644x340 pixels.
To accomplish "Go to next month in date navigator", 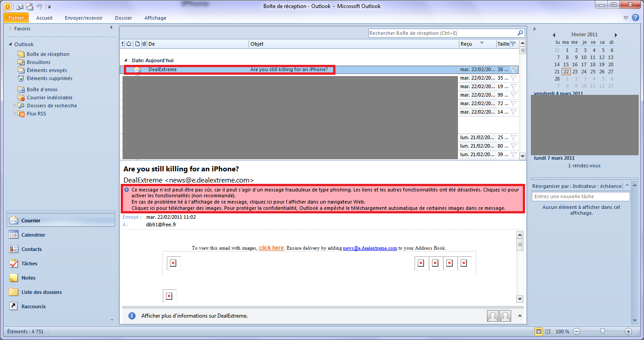I will [x=616, y=35].
